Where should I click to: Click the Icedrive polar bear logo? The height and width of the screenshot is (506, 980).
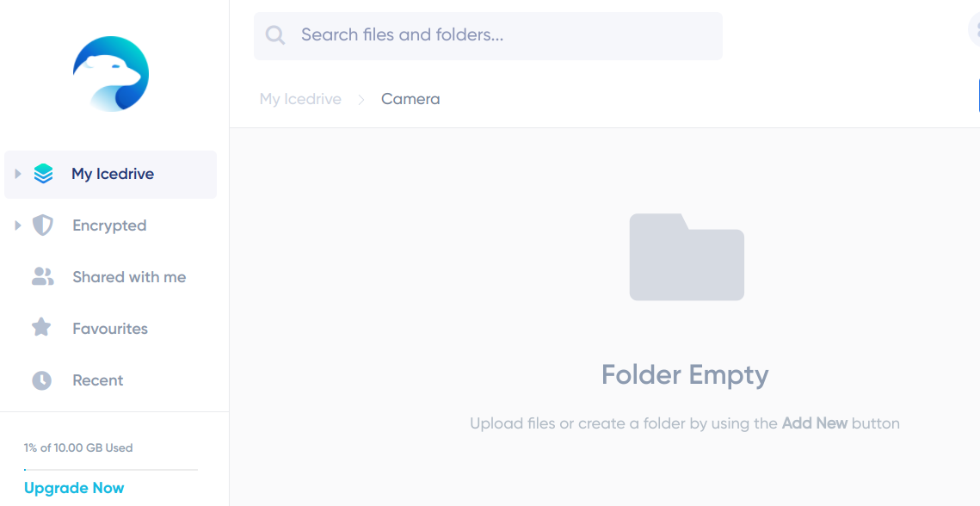(x=111, y=74)
